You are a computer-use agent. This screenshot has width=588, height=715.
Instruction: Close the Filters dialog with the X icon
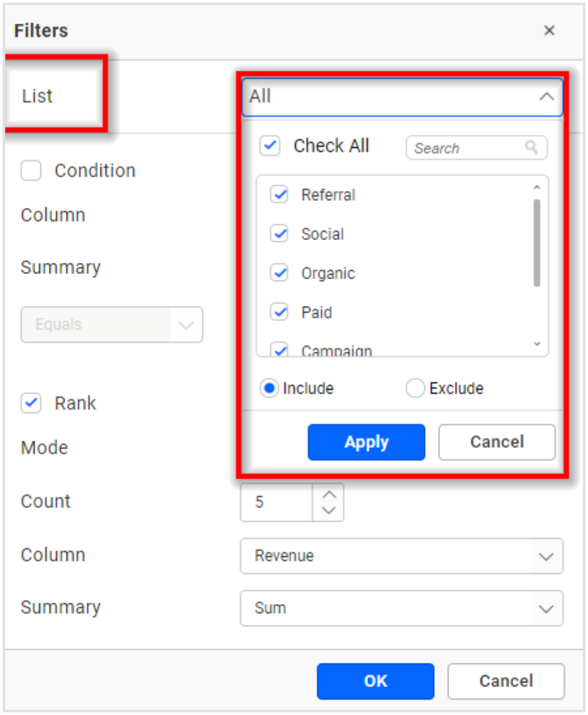[550, 31]
